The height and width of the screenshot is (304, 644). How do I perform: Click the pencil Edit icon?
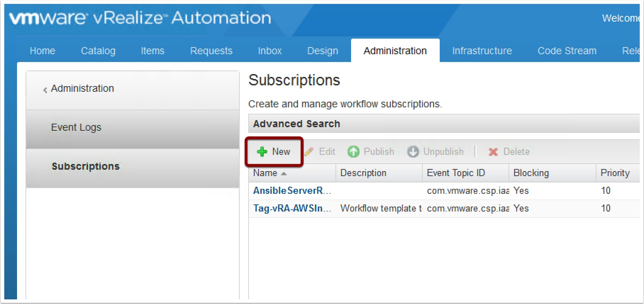pos(309,152)
